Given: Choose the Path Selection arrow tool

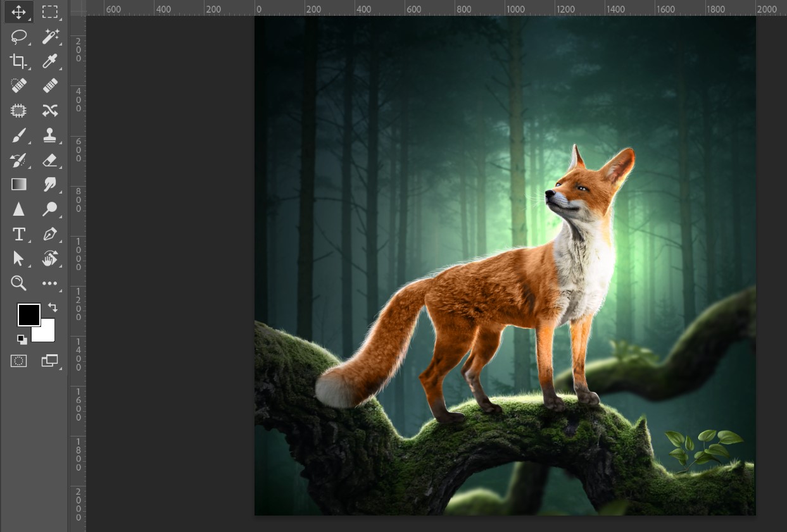Looking at the screenshot, I should [19, 259].
